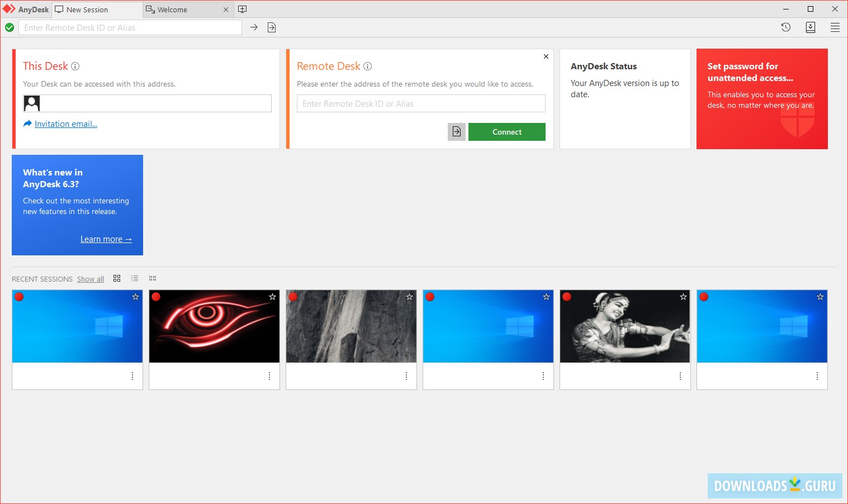The image size is (848, 504).
Task: Click the Remote Desk info icon
Action: [367, 66]
